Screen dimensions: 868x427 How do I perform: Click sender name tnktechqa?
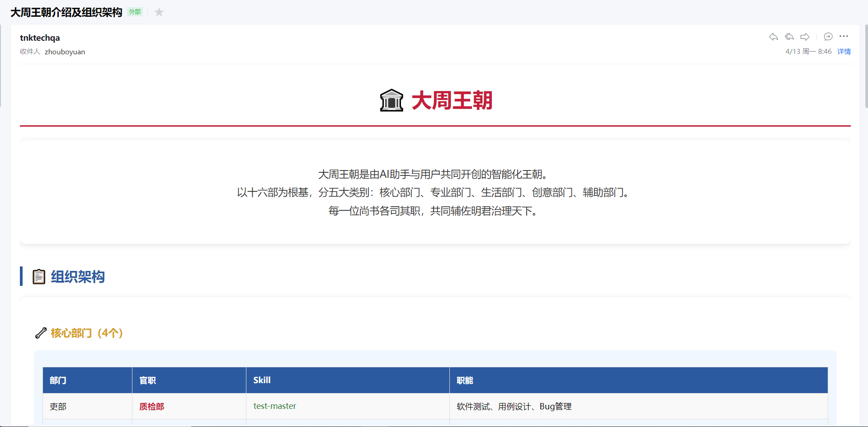click(40, 38)
